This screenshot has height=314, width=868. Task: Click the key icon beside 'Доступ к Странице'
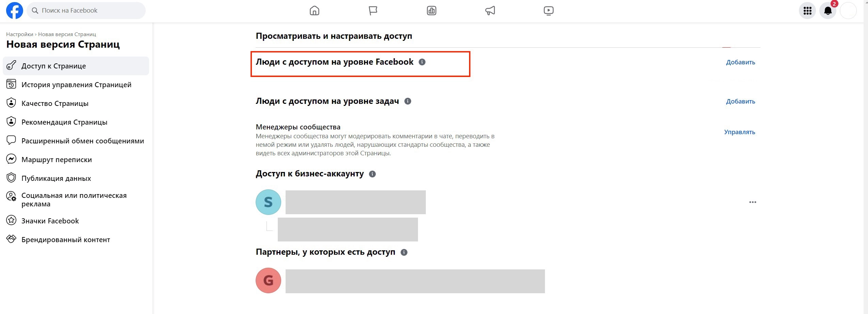(x=11, y=65)
